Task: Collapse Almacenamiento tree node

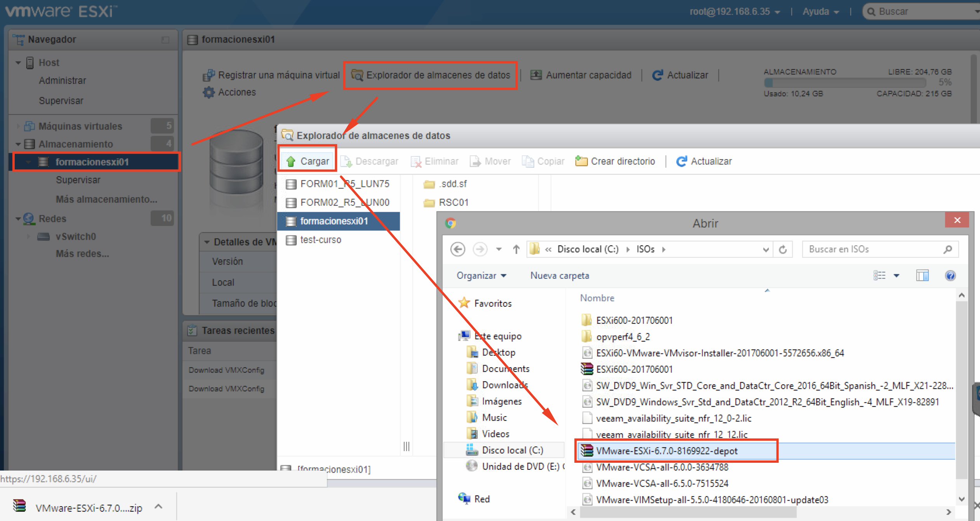Action: coord(18,144)
